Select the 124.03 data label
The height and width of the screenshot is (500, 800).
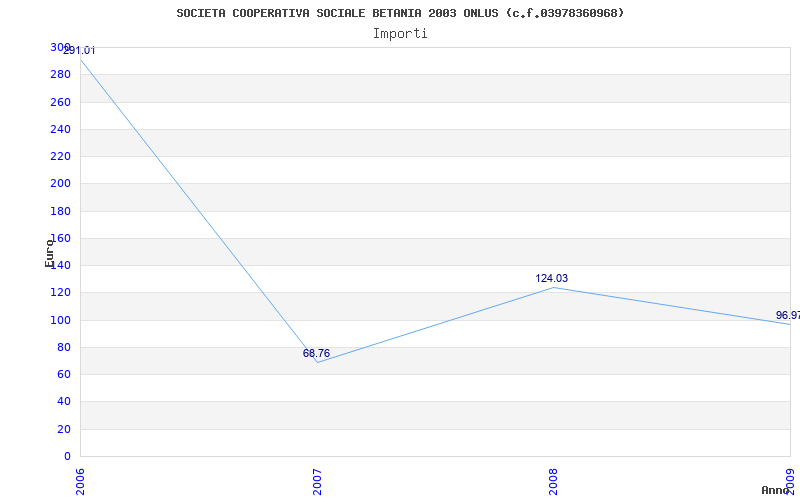pyautogui.click(x=552, y=278)
